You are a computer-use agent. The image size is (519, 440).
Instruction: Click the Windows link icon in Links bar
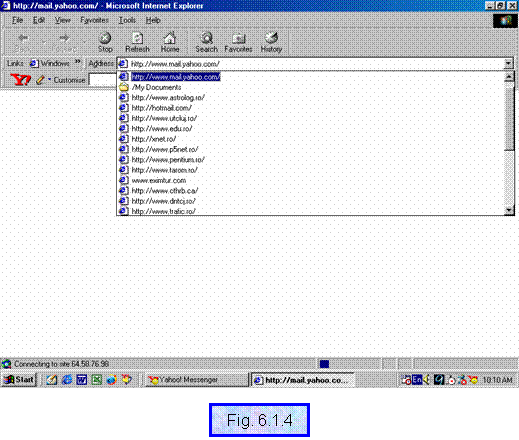(34, 63)
